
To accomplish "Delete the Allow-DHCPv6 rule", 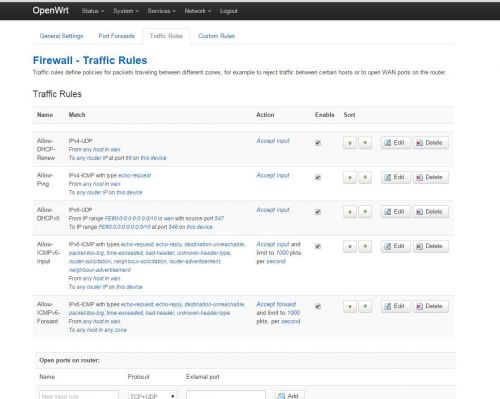I will pos(430,212).
